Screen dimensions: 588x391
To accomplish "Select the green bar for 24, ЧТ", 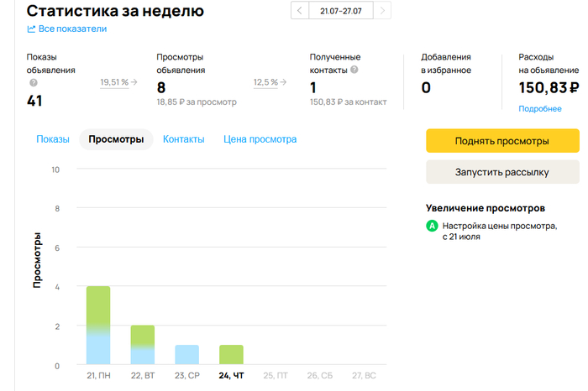I will pyautogui.click(x=231, y=355).
